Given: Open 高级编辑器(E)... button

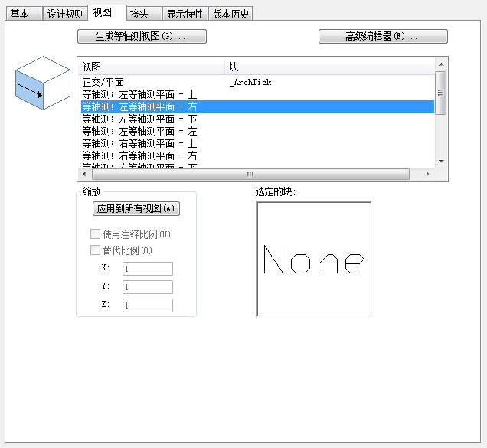Looking at the screenshot, I should click(x=383, y=36).
